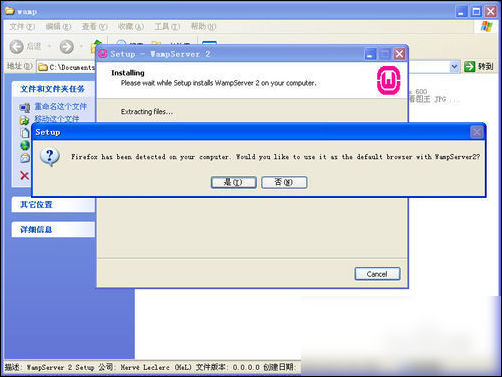Cancel the WampServer installation

click(x=377, y=274)
